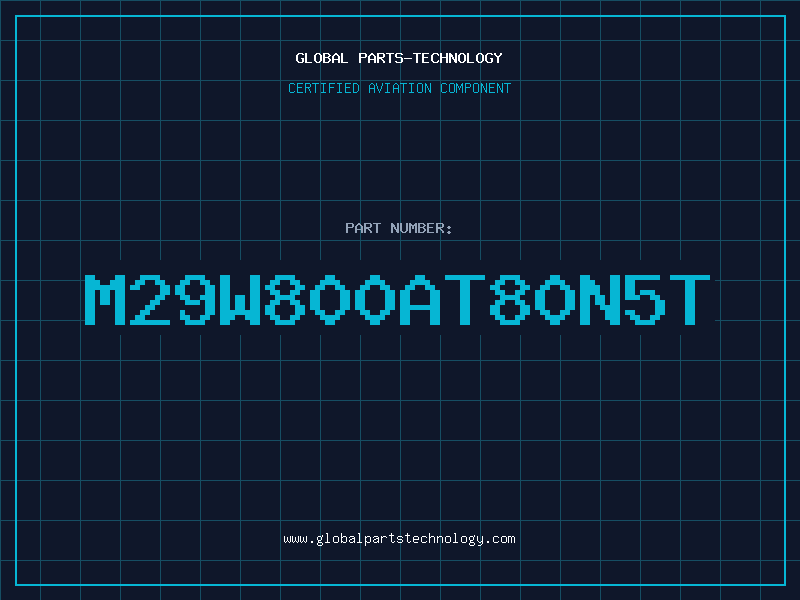This screenshot has width=800, height=600.
Task: Click the letter W in the part number
Action: [x=240, y=299]
